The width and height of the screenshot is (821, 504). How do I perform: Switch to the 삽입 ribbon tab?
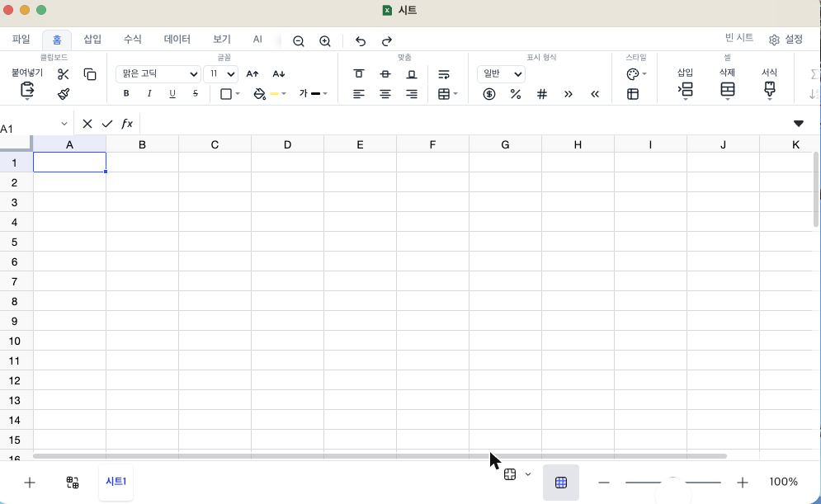point(92,40)
